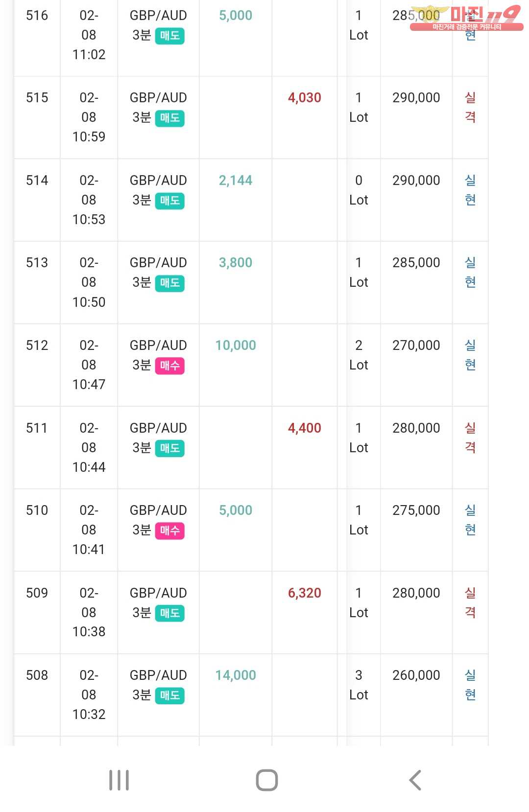Screen dimensions: 529x812
Task: Select trade number 516
Action: 37,16
